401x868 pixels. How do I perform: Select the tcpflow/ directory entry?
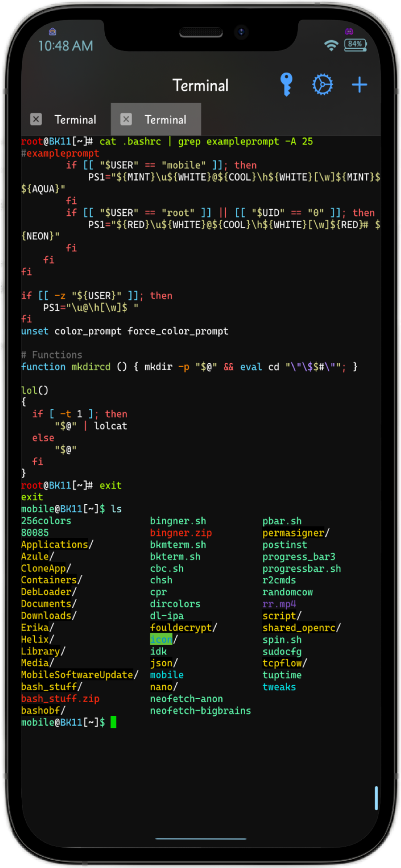284,663
